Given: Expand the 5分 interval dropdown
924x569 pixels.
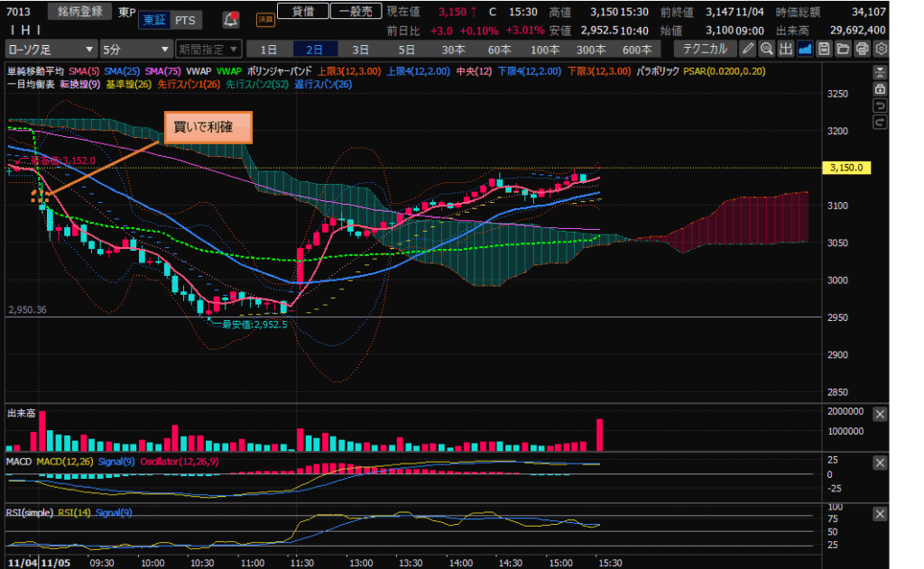Looking at the screenshot, I should (x=135, y=49).
